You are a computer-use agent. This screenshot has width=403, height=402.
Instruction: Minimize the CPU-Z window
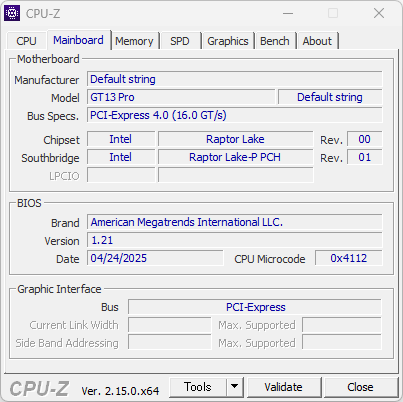[288, 13]
